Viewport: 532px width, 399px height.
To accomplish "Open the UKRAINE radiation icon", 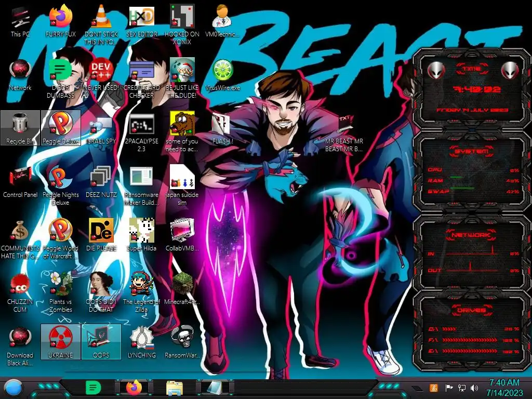I will tap(61, 342).
